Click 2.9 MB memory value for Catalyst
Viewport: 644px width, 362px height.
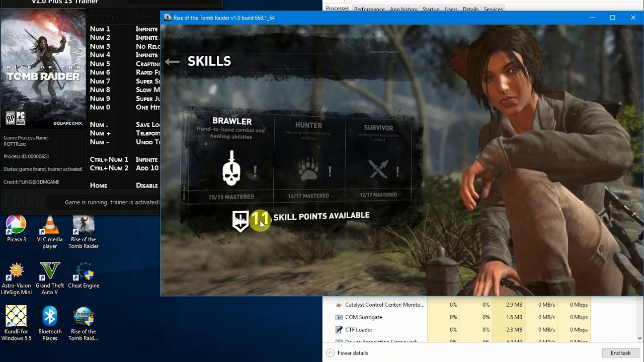[514, 305]
